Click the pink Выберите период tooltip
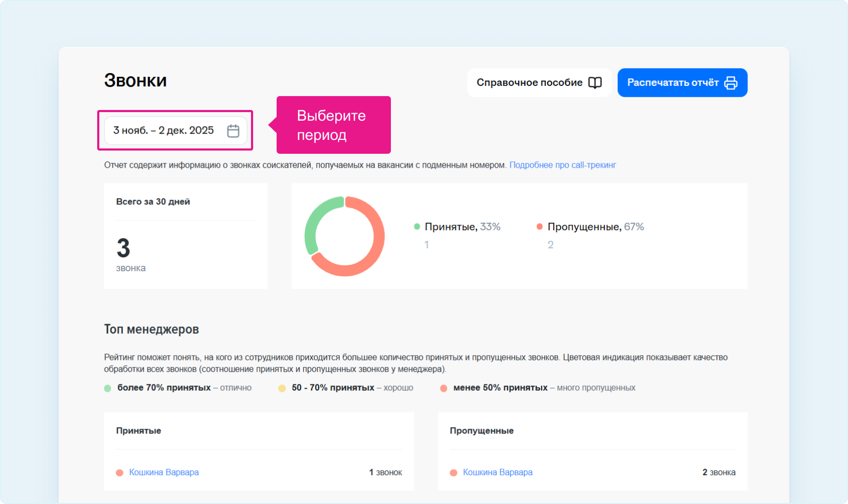The width and height of the screenshot is (848, 504). point(333,125)
